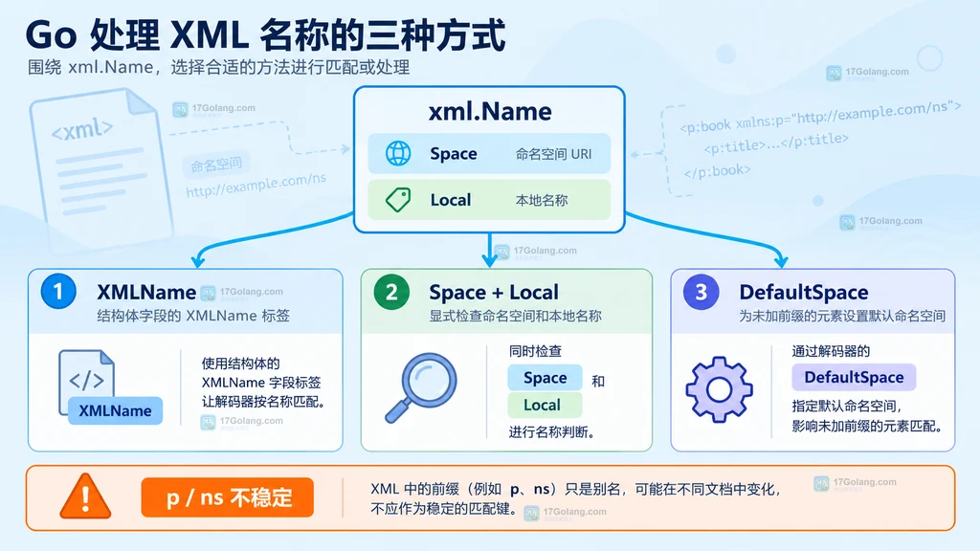Click '为未加前缀的元素设置默认命名空间' text
Image resolution: width=980 pixels, height=551 pixels.
(x=842, y=316)
